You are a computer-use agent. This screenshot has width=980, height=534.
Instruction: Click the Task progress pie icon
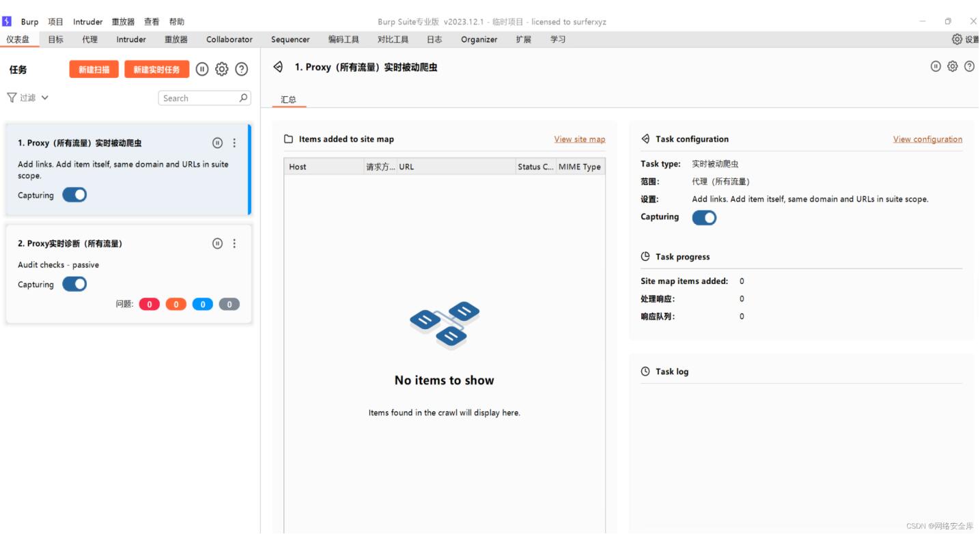(x=645, y=257)
